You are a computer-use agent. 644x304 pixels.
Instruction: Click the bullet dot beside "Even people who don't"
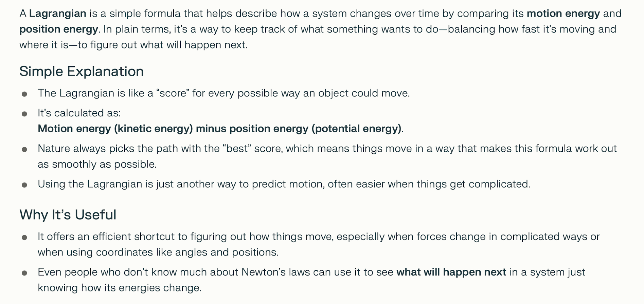coord(24,273)
